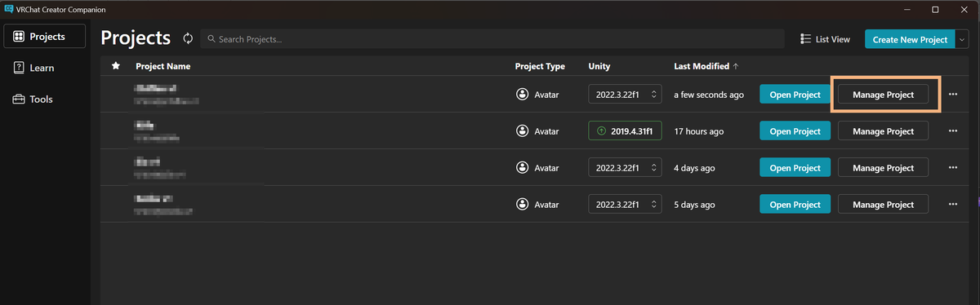Click Avatar type icon in 17 hours ago row
The height and width of the screenshot is (305, 980).
(x=523, y=131)
